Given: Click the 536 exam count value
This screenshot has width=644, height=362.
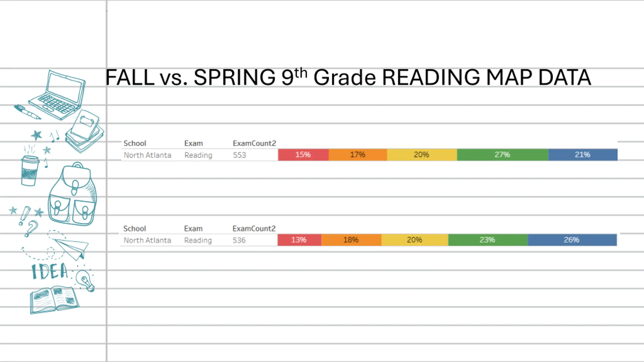Looking at the screenshot, I should coord(239,240).
